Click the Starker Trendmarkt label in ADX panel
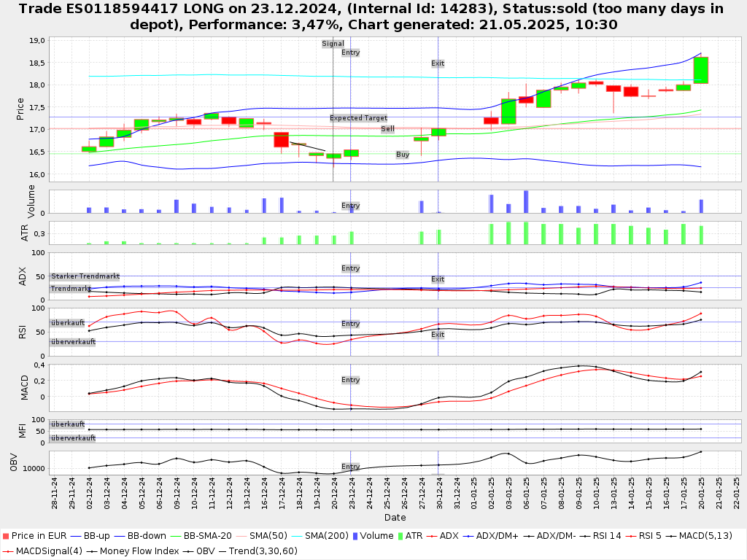Viewport: 747px width, 560px height. pyautogui.click(x=85, y=277)
